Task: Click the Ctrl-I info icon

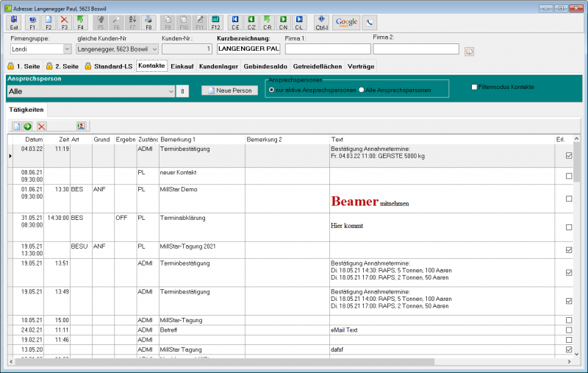Action: pyautogui.click(x=321, y=23)
